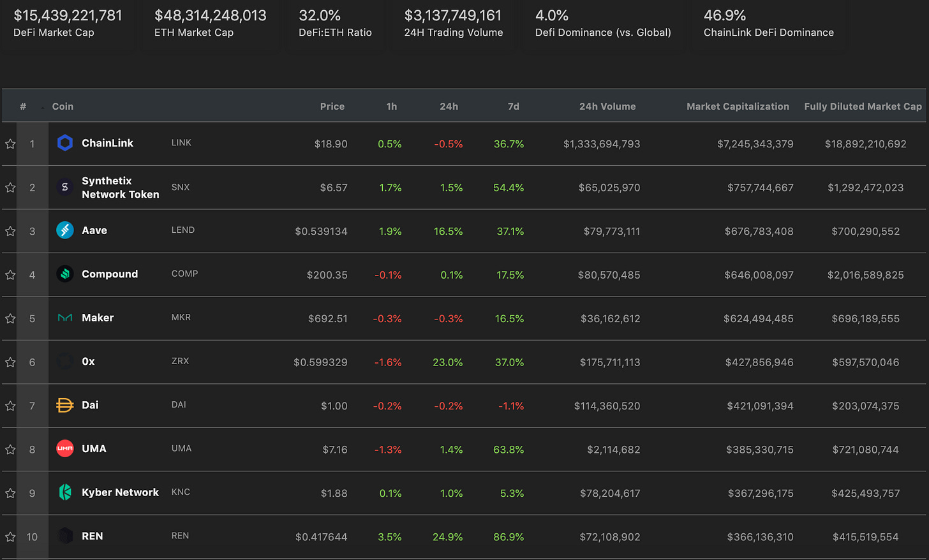Open the Compound coin name link
This screenshot has height=560, width=929.
click(110, 274)
